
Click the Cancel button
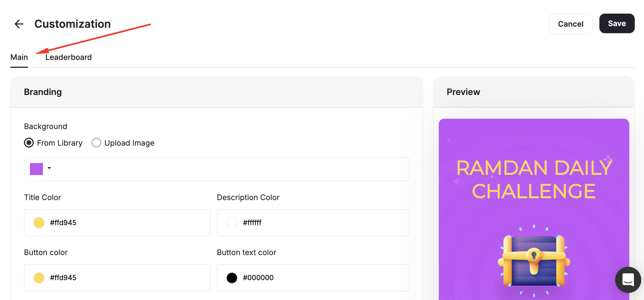(x=571, y=24)
